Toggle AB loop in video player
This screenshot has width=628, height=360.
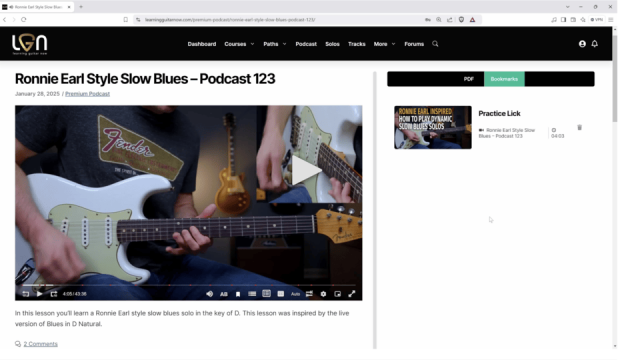click(224, 294)
